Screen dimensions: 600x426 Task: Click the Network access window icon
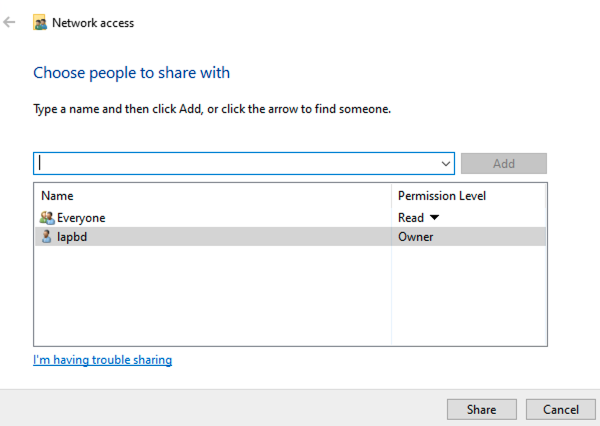point(39,22)
